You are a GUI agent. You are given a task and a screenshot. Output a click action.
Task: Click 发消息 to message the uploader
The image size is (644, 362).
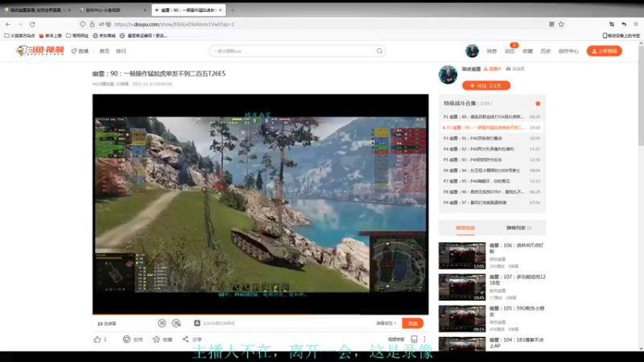click(515, 69)
